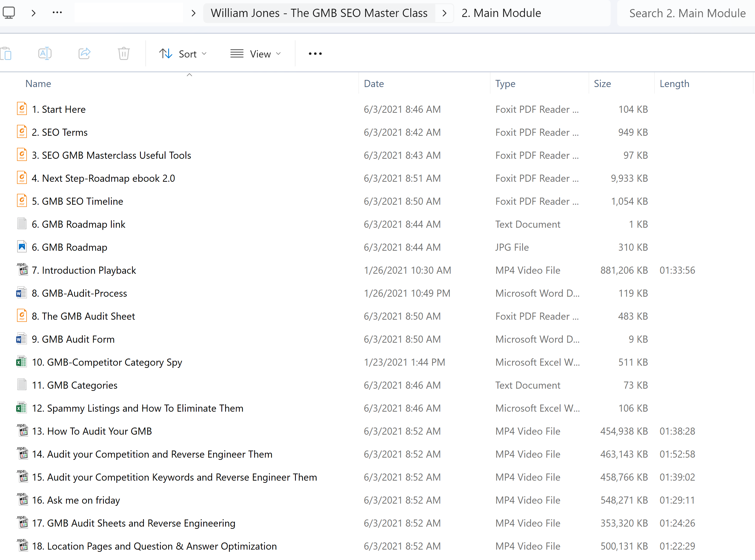The height and width of the screenshot is (560, 755).
Task: Click the Rename toolbar icon
Action: click(45, 54)
